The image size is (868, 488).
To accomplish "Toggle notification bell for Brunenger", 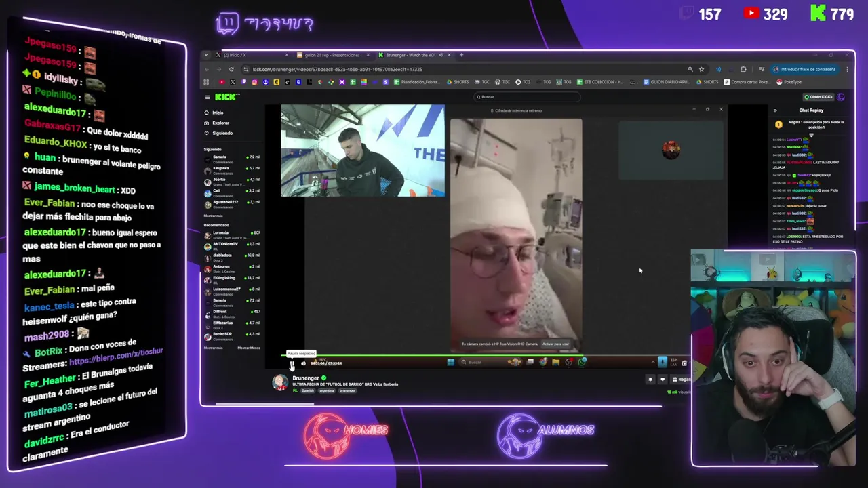I will click(x=650, y=380).
